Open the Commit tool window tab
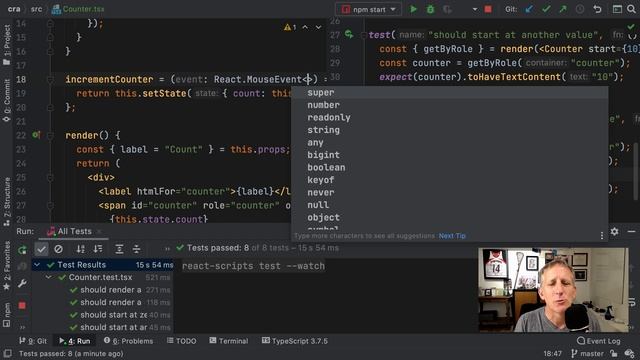640x360 pixels. tap(7, 100)
